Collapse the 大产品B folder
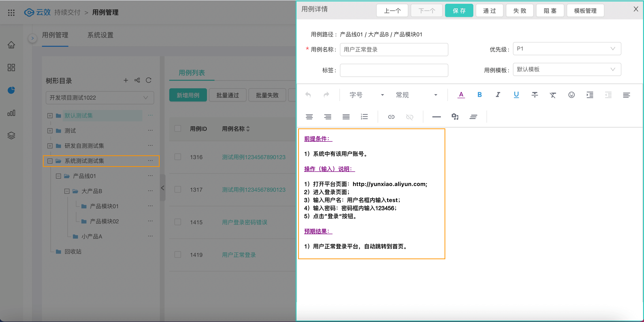Image resolution: width=644 pixels, height=322 pixels. tap(67, 191)
